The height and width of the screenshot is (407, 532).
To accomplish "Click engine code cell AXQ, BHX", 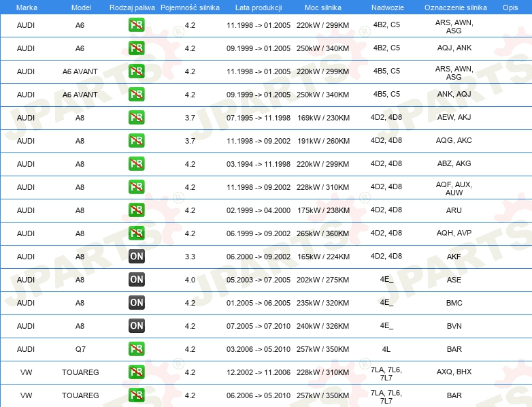I will tap(454, 372).
